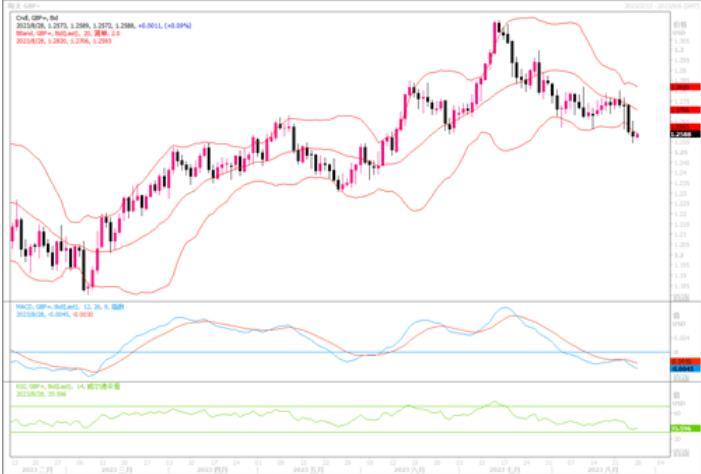Screen dimensions: 701x474
Task: Click the price axis auto-scale label below 1.185
Action: pyautogui.click(x=681, y=296)
